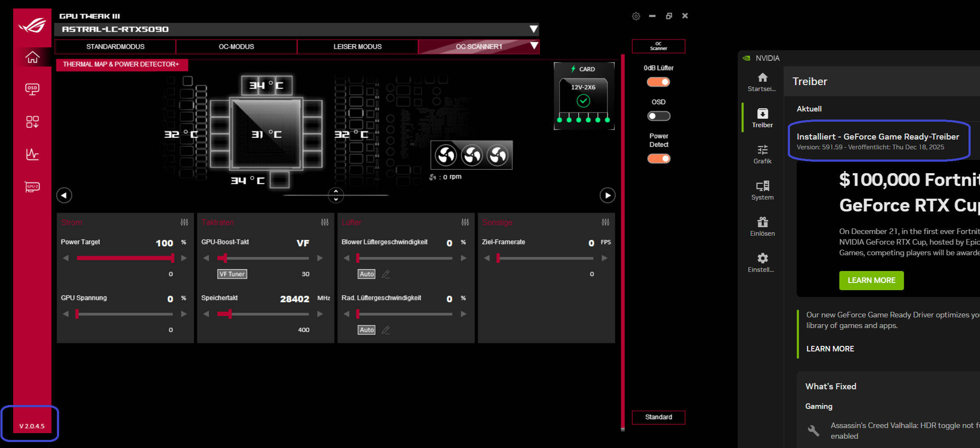Viewport: 980px width, 448px height.
Task: Open Einlösen in NVIDIA app
Action: [762, 227]
